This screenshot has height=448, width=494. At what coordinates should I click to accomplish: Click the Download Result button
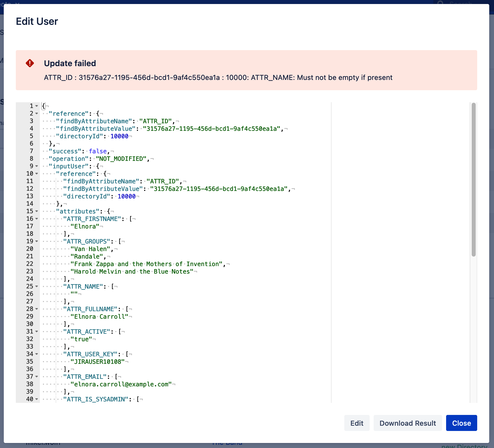[x=407, y=423]
